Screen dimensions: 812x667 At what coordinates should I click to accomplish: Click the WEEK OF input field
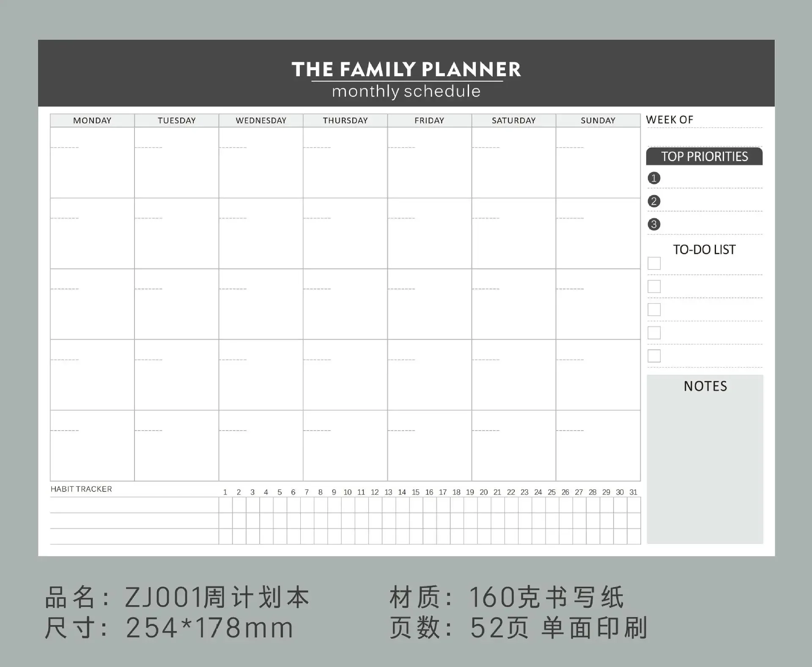click(708, 132)
